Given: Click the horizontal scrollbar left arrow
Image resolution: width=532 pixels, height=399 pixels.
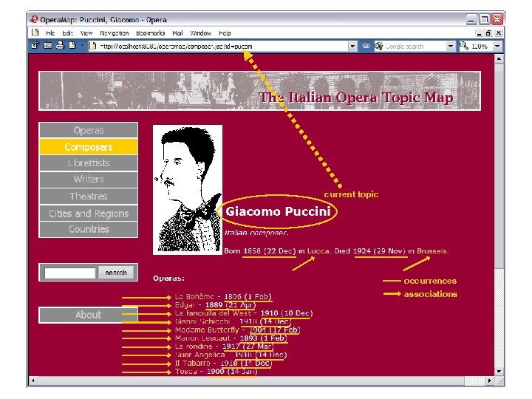Looking at the screenshot, I should coord(33,381).
